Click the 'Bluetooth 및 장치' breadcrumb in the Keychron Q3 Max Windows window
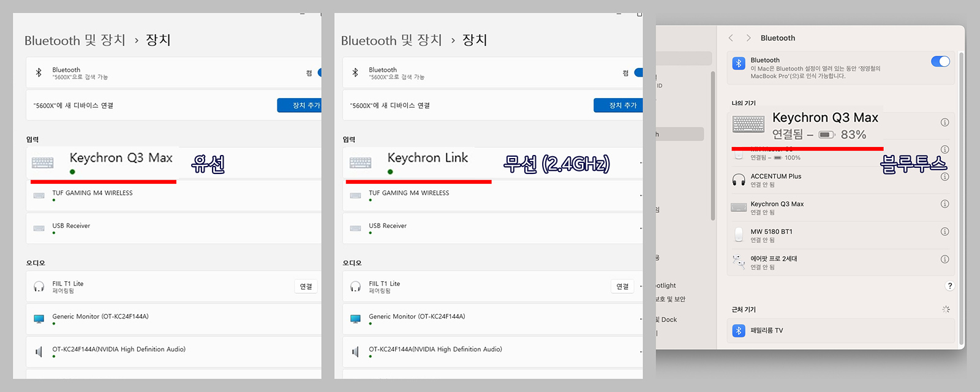 [x=75, y=40]
